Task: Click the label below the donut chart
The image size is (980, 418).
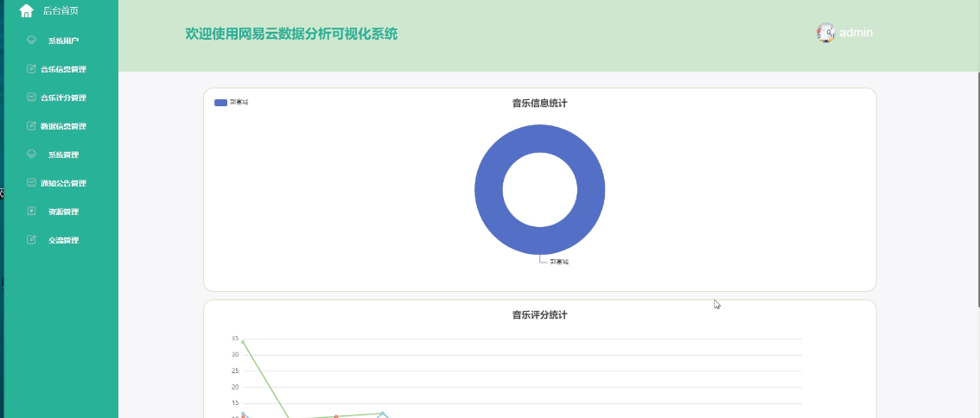Action: tap(559, 262)
